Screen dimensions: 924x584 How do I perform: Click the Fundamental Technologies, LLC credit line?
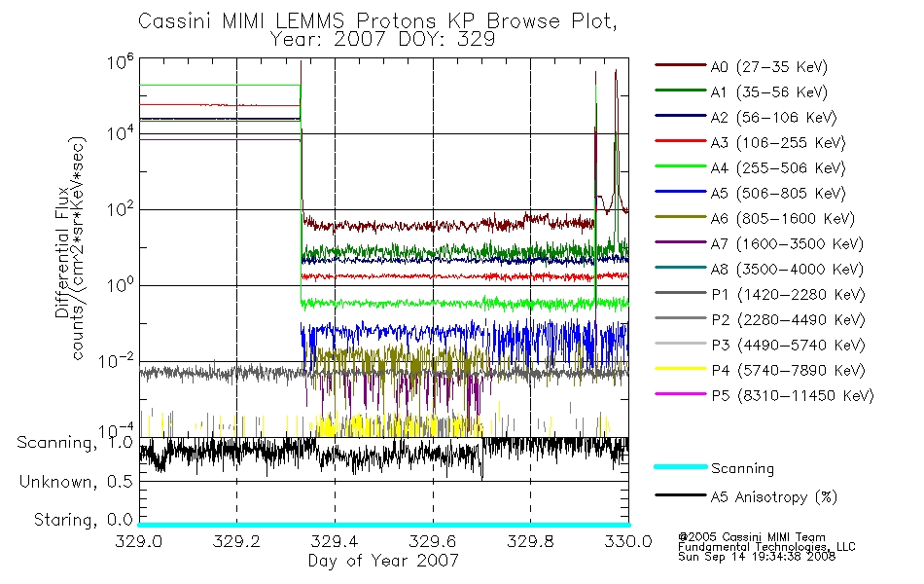pos(766,547)
